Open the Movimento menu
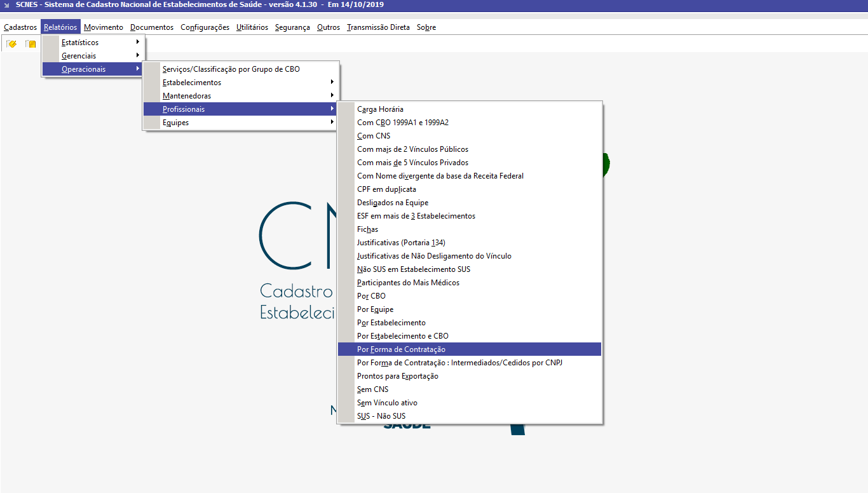 click(x=103, y=27)
